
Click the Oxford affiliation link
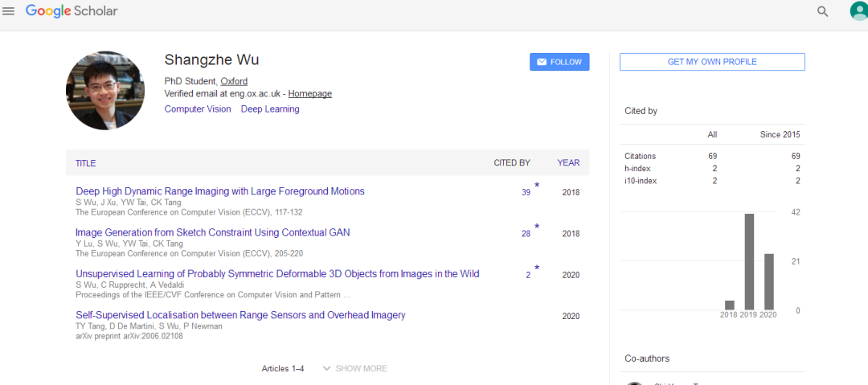(x=234, y=81)
